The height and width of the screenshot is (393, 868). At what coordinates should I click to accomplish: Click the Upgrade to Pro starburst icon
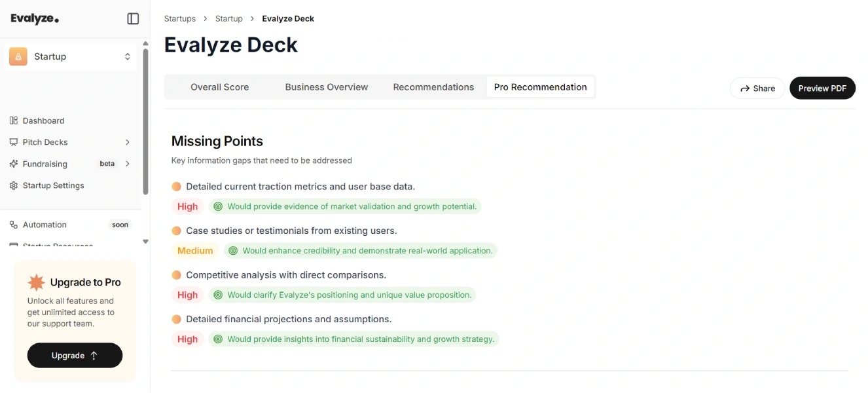(36, 282)
